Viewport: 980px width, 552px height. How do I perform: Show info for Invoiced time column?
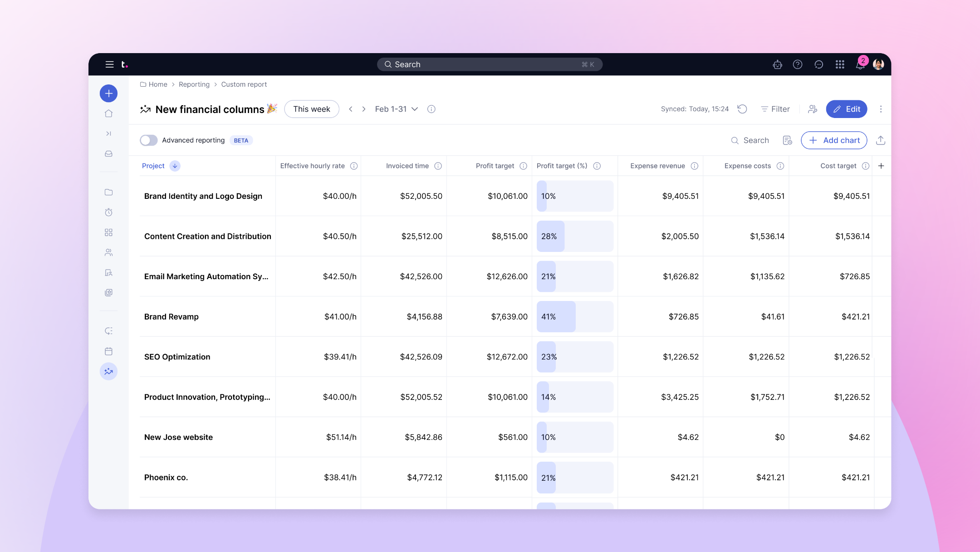pos(438,166)
